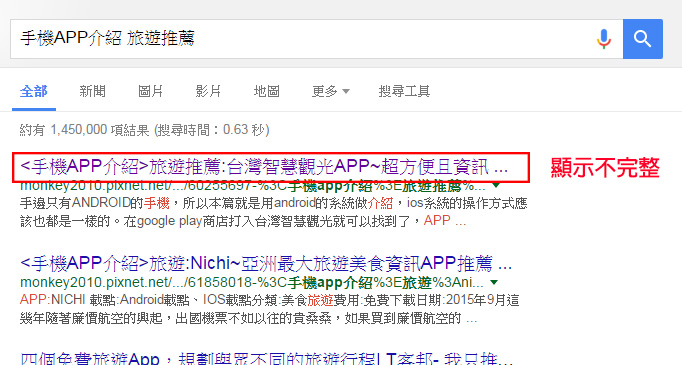Viewport: 682px width, 365px height.
Task: Click the second result's green 61858018 URL text
Action: [x=252, y=283]
